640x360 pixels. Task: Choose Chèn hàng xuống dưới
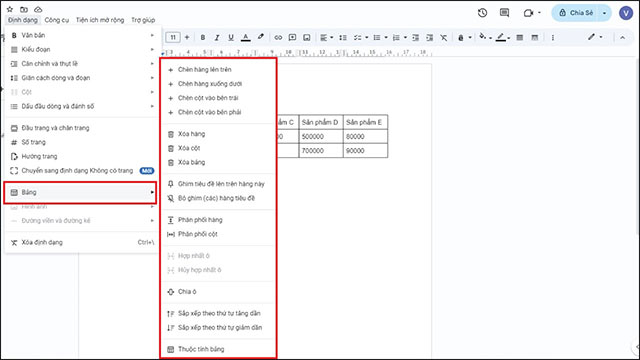[x=218, y=84]
